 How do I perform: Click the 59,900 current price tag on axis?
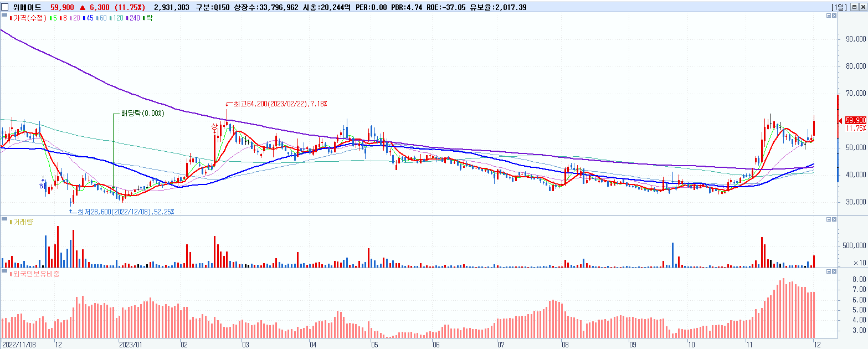click(x=856, y=120)
